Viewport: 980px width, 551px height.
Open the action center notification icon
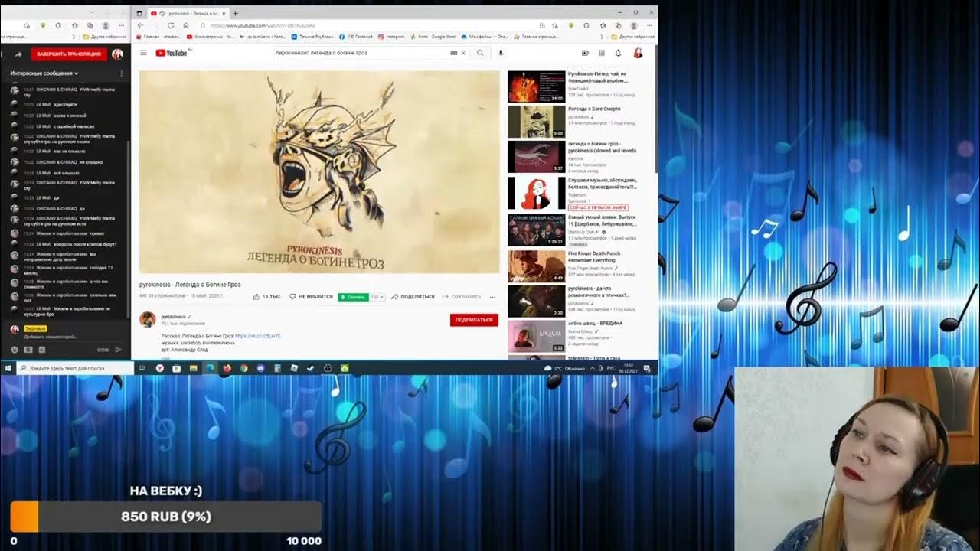coord(648,368)
